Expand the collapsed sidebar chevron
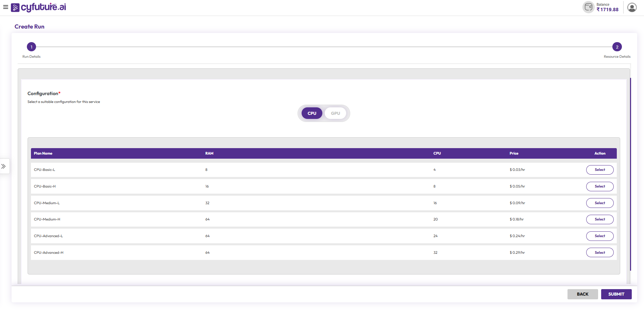 coord(4,166)
